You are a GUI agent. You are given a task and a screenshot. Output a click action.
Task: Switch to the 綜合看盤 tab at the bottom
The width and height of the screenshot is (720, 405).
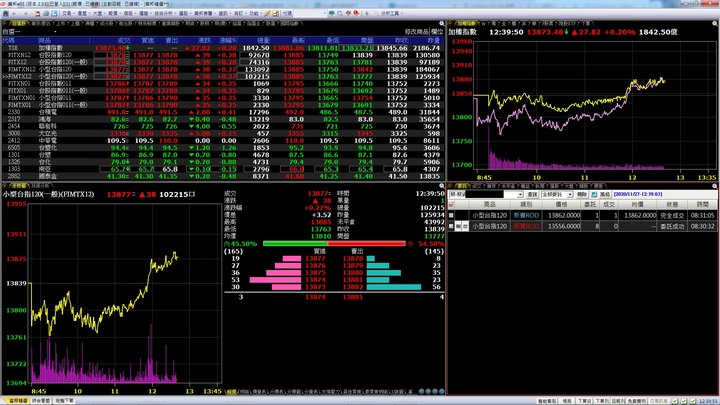[x=41, y=401]
